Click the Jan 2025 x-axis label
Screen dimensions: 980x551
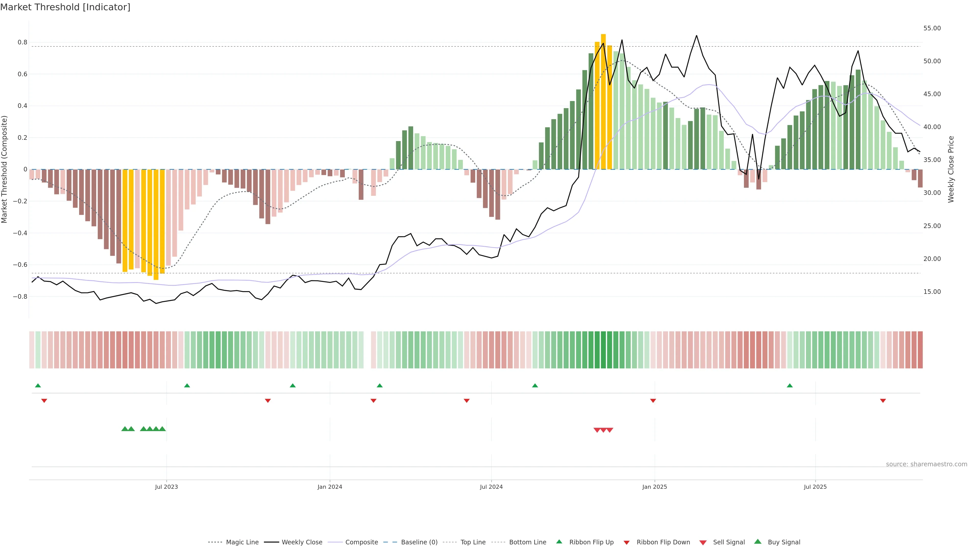pos(654,487)
